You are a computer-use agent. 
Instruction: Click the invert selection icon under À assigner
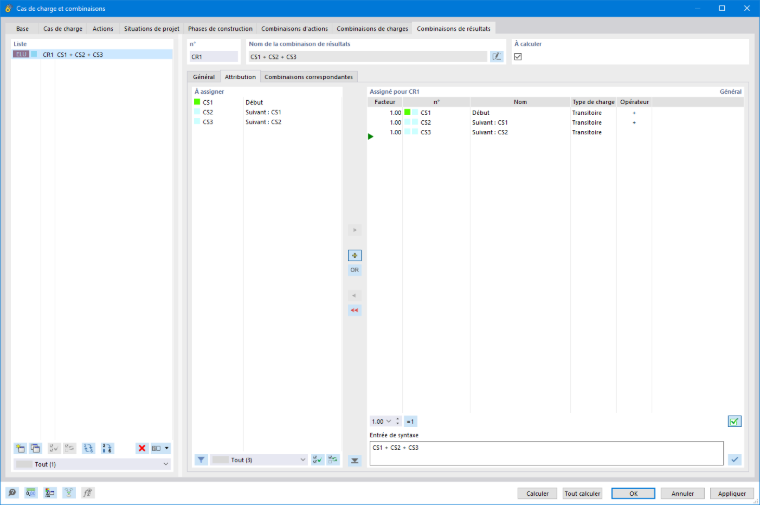[333, 460]
